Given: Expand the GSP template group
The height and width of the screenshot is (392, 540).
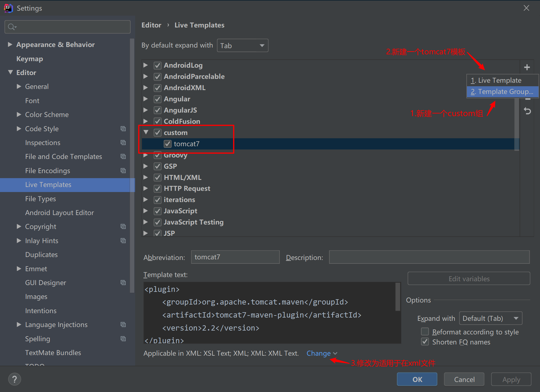Looking at the screenshot, I should (x=145, y=166).
